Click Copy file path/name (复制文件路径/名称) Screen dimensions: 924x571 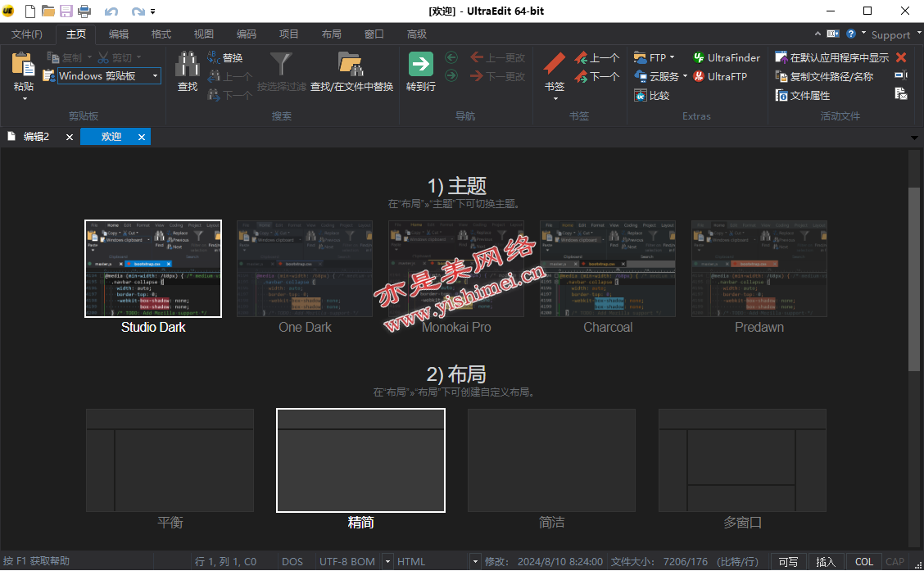pyautogui.click(x=824, y=77)
